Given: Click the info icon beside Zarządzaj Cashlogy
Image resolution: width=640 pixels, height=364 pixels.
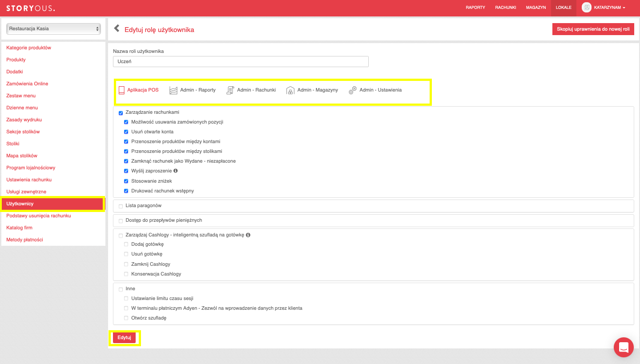Looking at the screenshot, I should point(248,235).
